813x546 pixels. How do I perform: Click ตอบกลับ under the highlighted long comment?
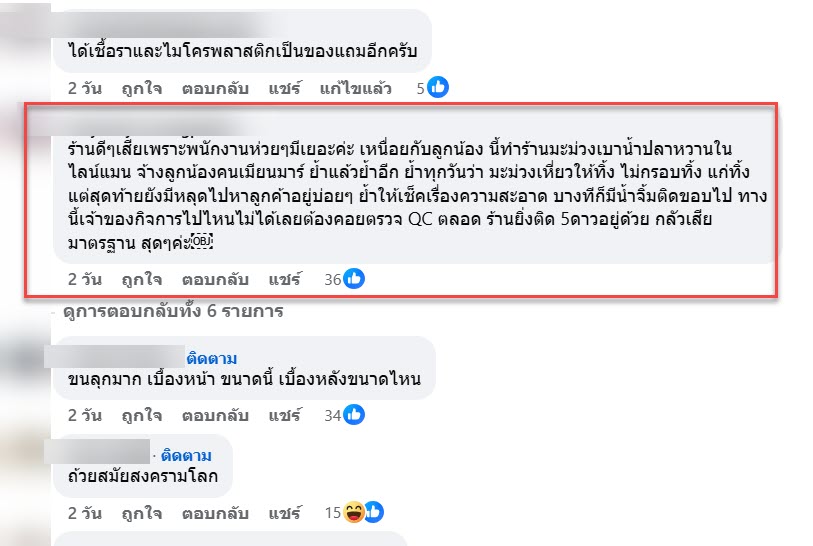(x=215, y=279)
